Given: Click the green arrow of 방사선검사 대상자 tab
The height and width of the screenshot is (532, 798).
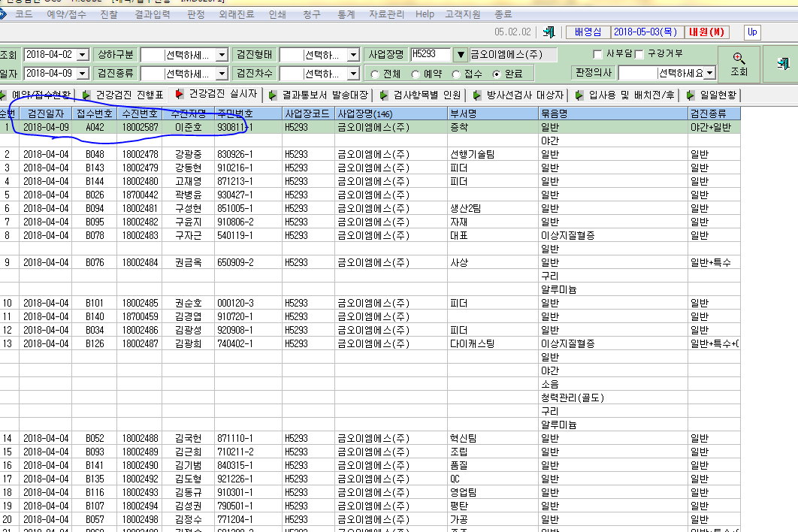Looking at the screenshot, I should [477, 95].
